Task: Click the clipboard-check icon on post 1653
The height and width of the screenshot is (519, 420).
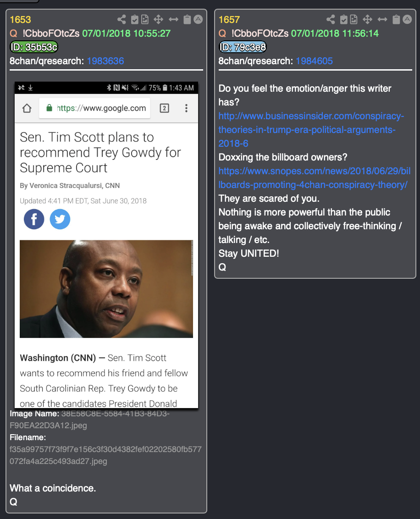Action: 134,20
